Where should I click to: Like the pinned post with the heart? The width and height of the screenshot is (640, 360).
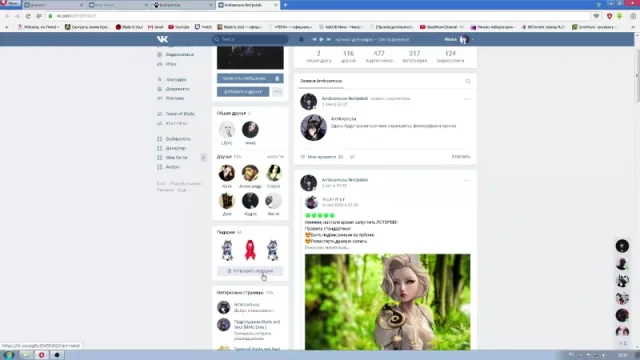tap(303, 157)
